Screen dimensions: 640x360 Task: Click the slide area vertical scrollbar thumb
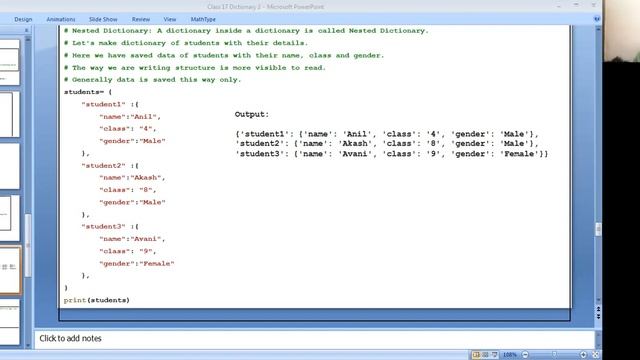[598, 229]
